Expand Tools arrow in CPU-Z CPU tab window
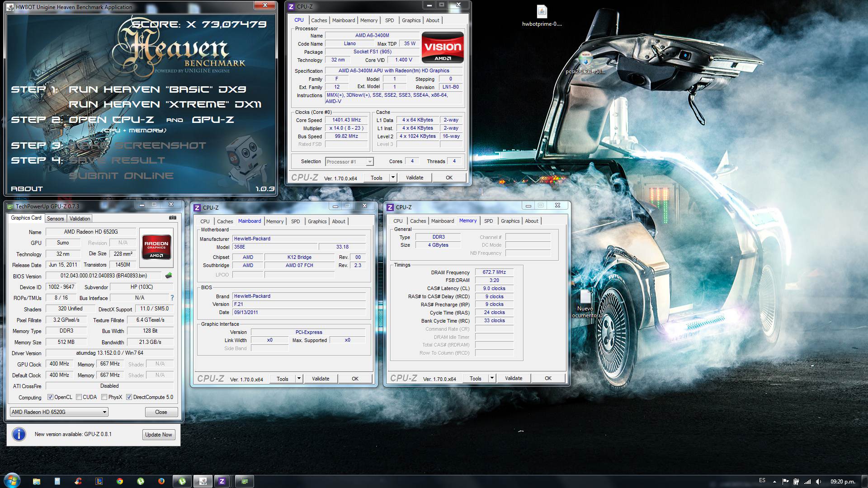This screenshot has width=868, height=488. coord(393,178)
